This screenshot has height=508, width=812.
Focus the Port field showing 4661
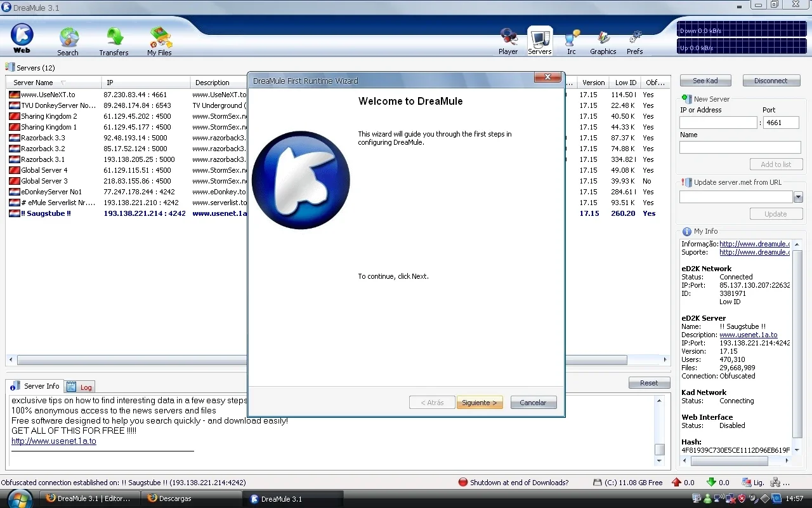point(781,123)
